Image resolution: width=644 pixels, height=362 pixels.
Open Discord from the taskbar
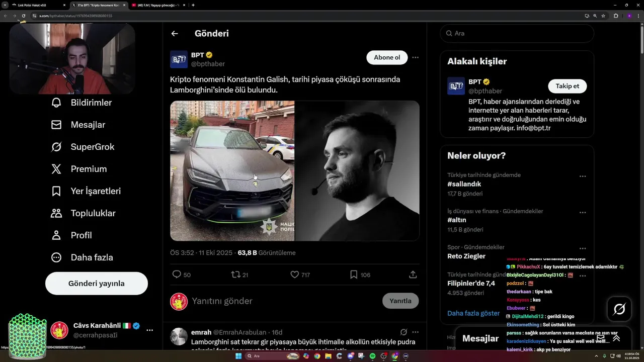[350, 356]
